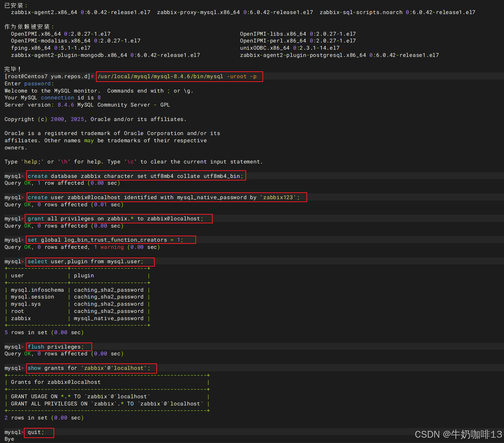Click 'zabbix-sql-scripts.noarch' package entry
The width and height of the screenshot is (504, 443).
(x=397, y=12)
